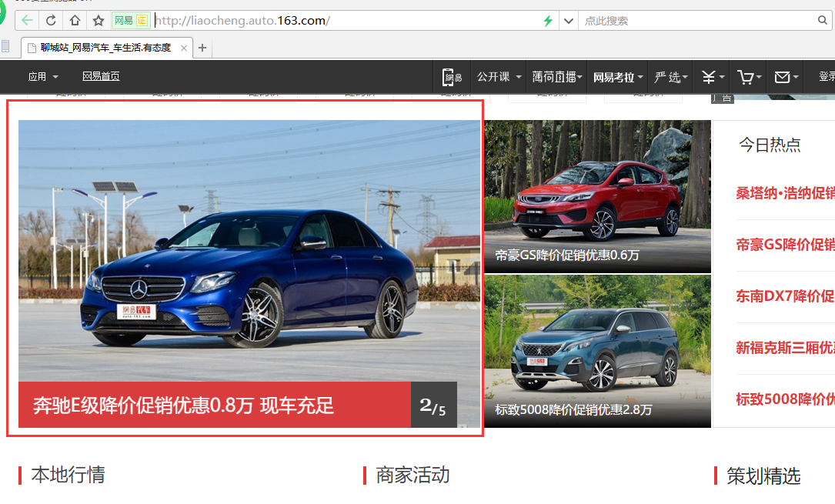Click the URL address field

point(346,21)
